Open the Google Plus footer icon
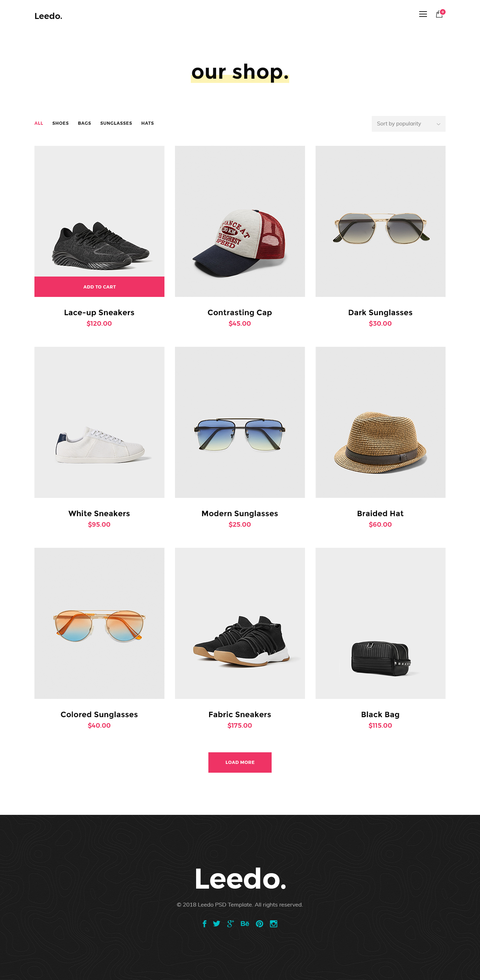Image resolution: width=480 pixels, height=980 pixels. [231, 924]
